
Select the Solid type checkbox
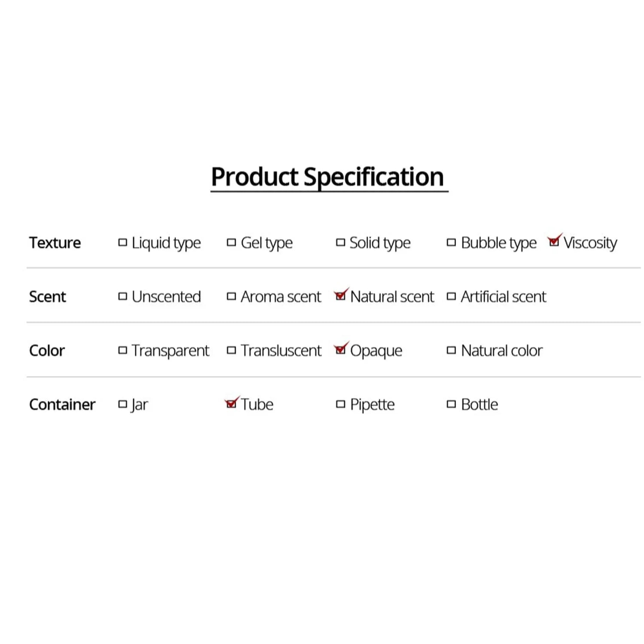click(x=340, y=243)
